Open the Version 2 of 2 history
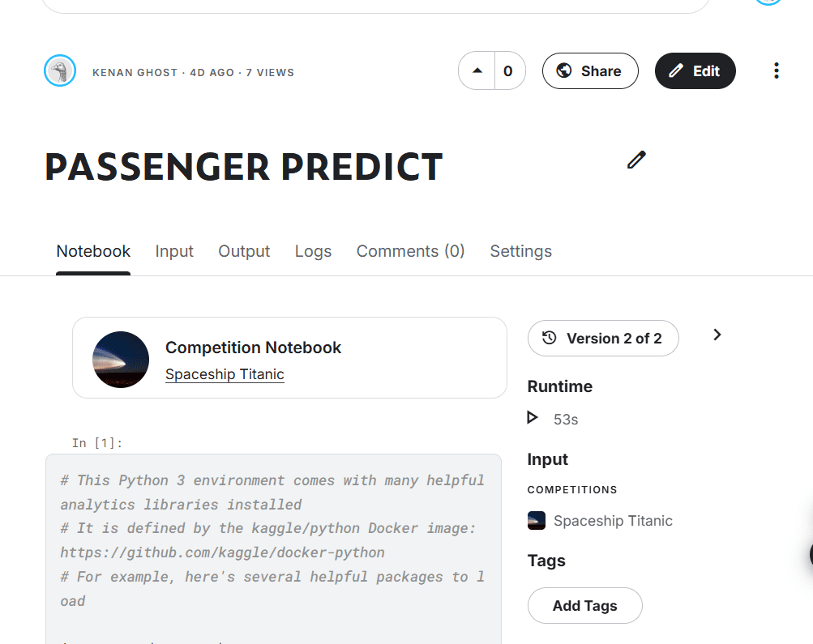 603,339
